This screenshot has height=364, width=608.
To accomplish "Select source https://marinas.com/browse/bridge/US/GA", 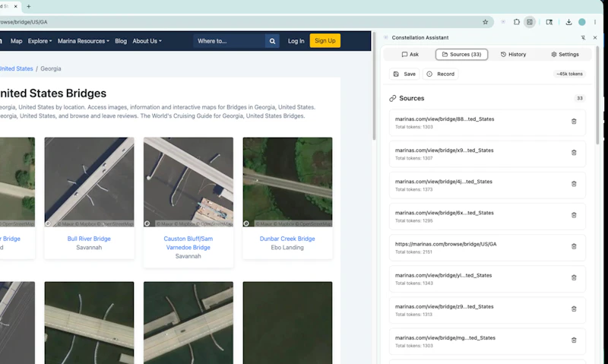I will pyautogui.click(x=487, y=248).
